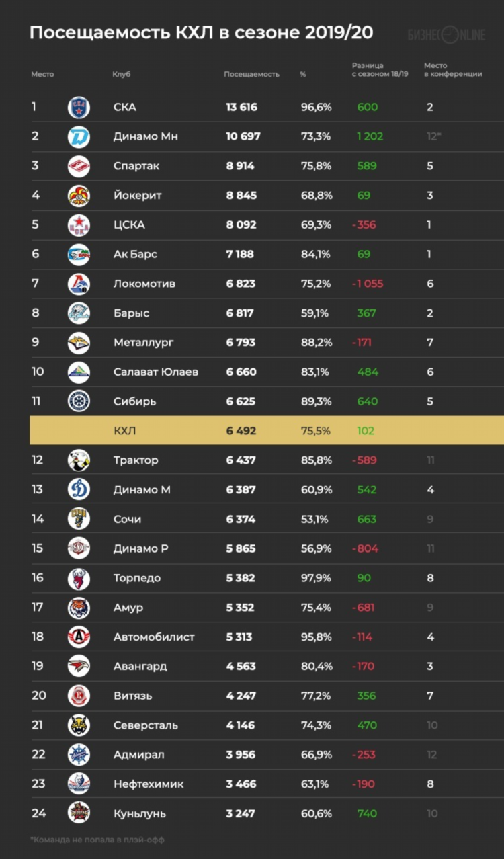The height and width of the screenshot is (859, 504).
Task: Click the Kunlun Red Star logo
Action: click(79, 813)
